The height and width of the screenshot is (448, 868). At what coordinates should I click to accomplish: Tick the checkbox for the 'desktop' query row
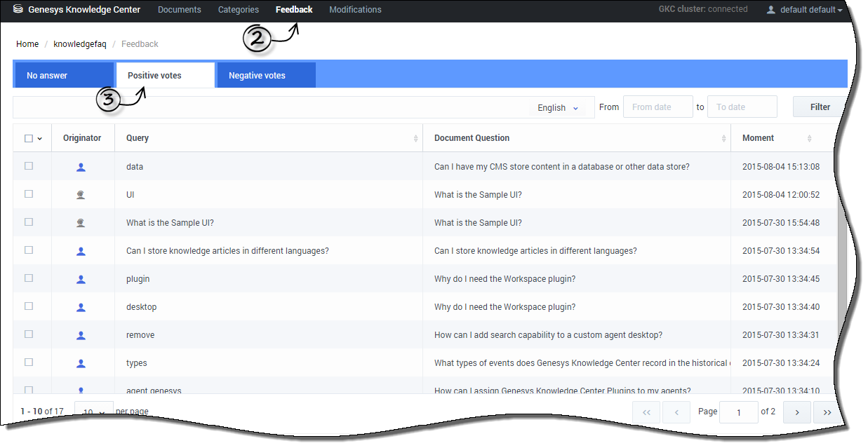click(29, 306)
